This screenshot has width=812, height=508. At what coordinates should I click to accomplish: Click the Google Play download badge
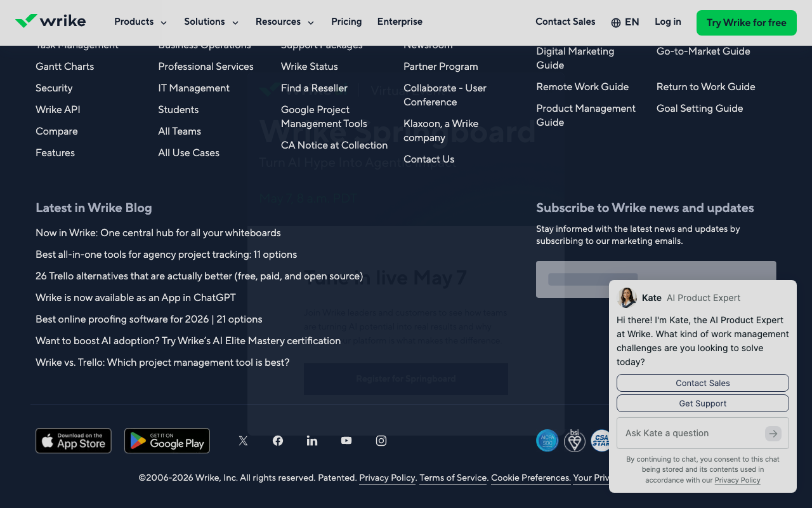click(x=167, y=441)
